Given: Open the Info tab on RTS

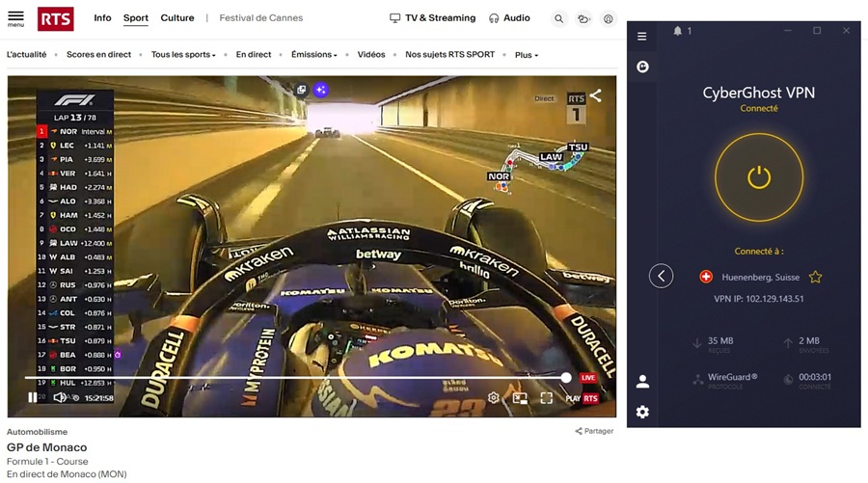Looking at the screenshot, I should coord(102,17).
